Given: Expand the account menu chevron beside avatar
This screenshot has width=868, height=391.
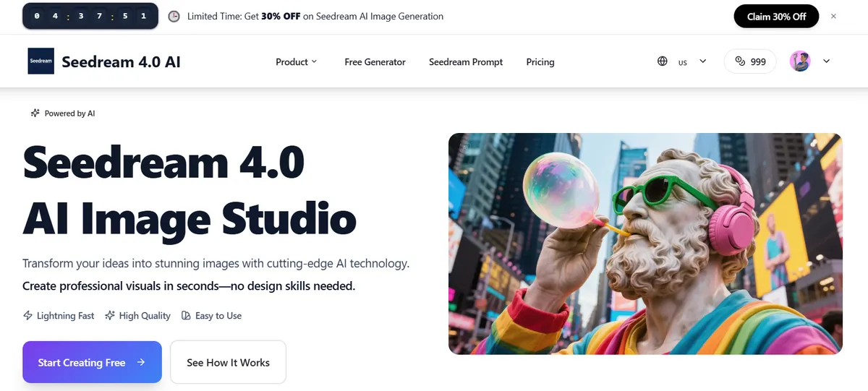Looking at the screenshot, I should tap(827, 61).
